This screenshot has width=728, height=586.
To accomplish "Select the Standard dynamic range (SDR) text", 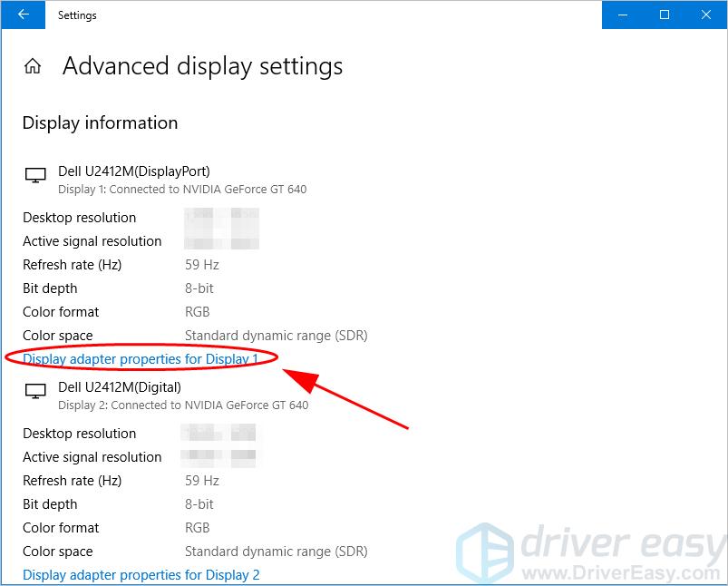I will [x=276, y=335].
